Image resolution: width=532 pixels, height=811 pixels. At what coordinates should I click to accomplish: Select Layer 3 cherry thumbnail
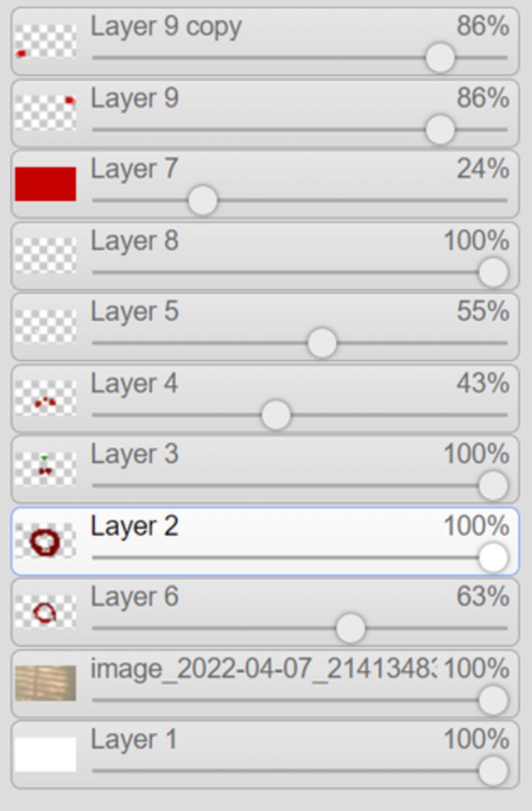46,469
